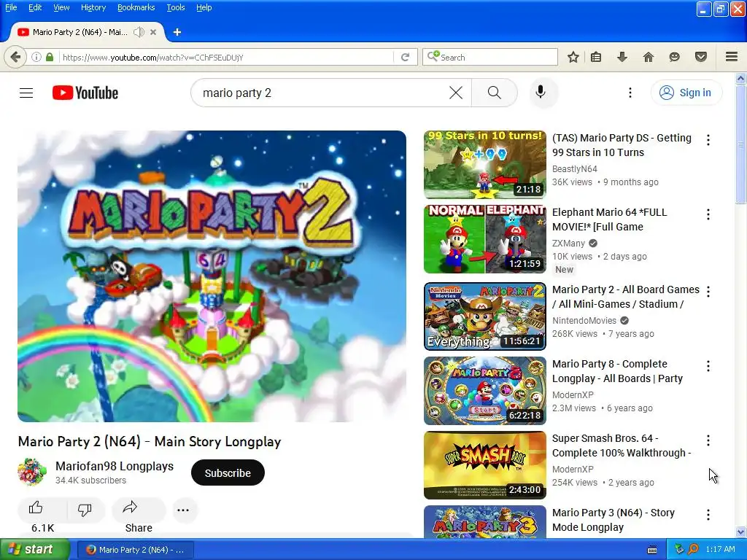Bookmark this page with star icon
Image resolution: width=747 pixels, height=560 pixels.
[573, 57]
